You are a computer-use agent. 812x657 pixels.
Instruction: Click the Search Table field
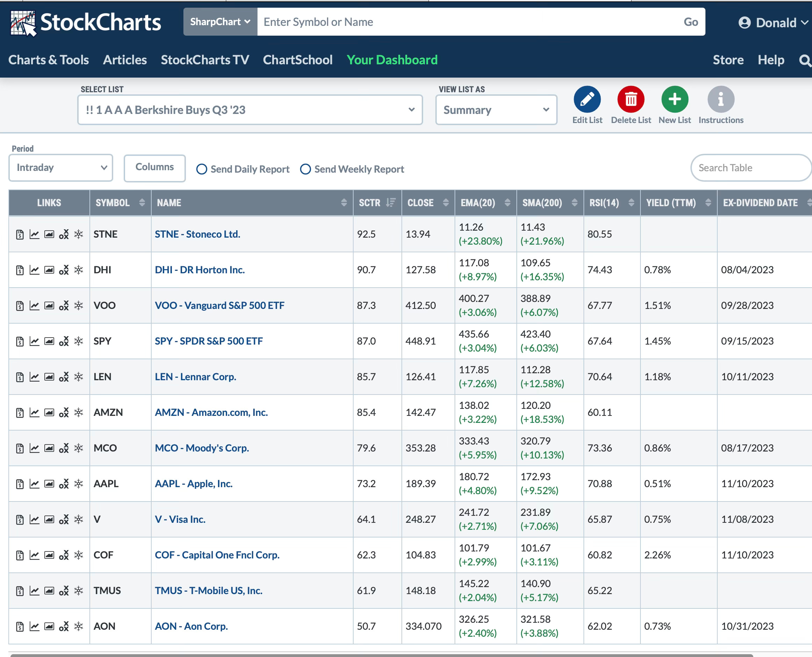751,168
